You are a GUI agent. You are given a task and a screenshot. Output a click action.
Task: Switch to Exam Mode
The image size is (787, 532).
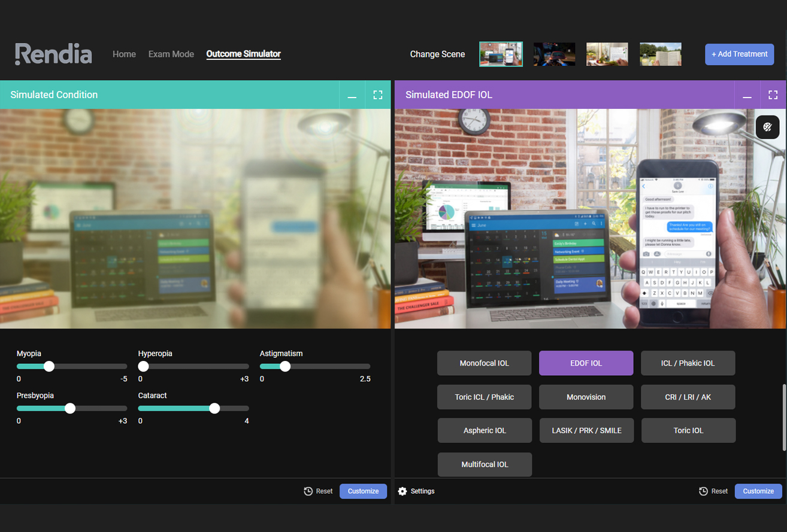coord(171,54)
